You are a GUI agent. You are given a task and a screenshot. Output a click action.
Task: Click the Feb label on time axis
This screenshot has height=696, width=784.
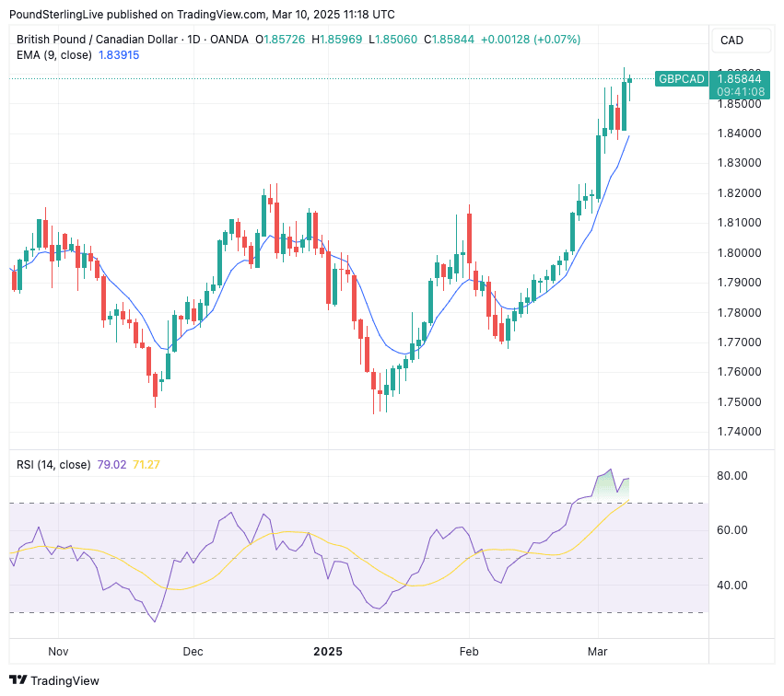pos(469,652)
